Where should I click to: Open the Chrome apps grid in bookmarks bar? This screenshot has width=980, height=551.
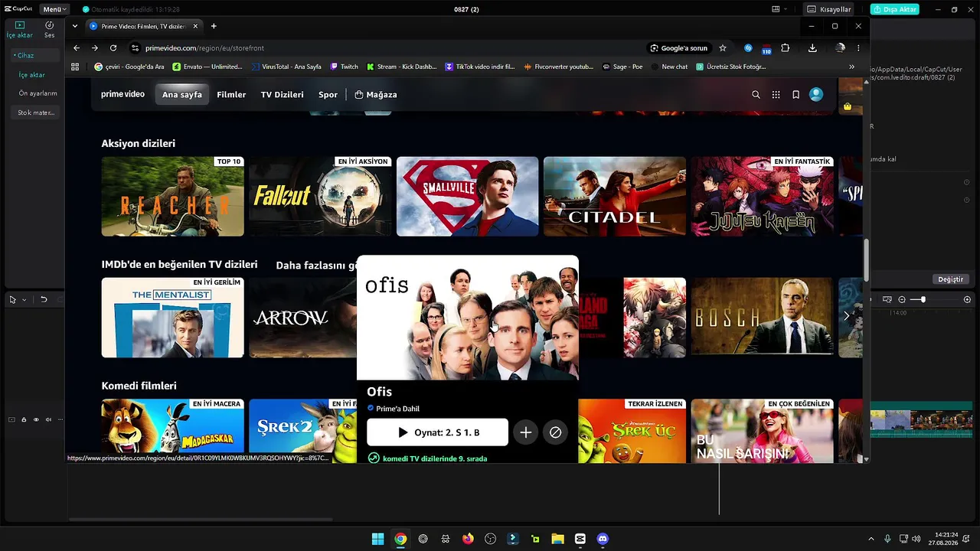click(x=75, y=67)
